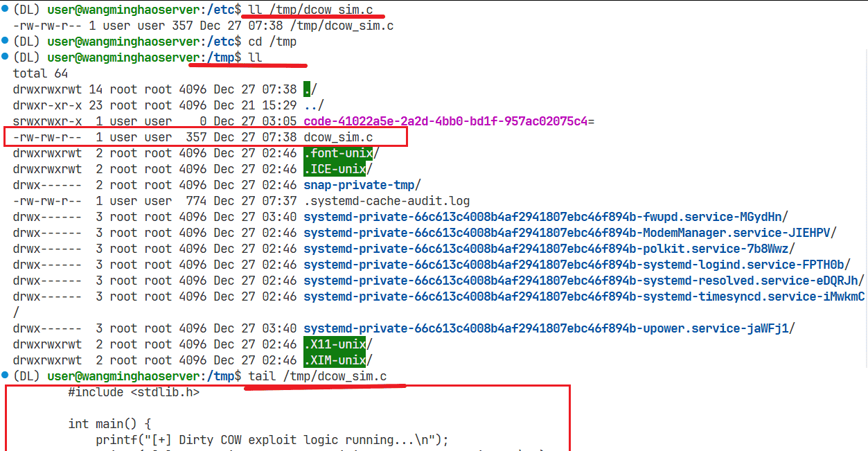Click '15:29' timestamp in the '../' row
Image resolution: width=868 pixels, height=451 pixels.
(x=279, y=105)
